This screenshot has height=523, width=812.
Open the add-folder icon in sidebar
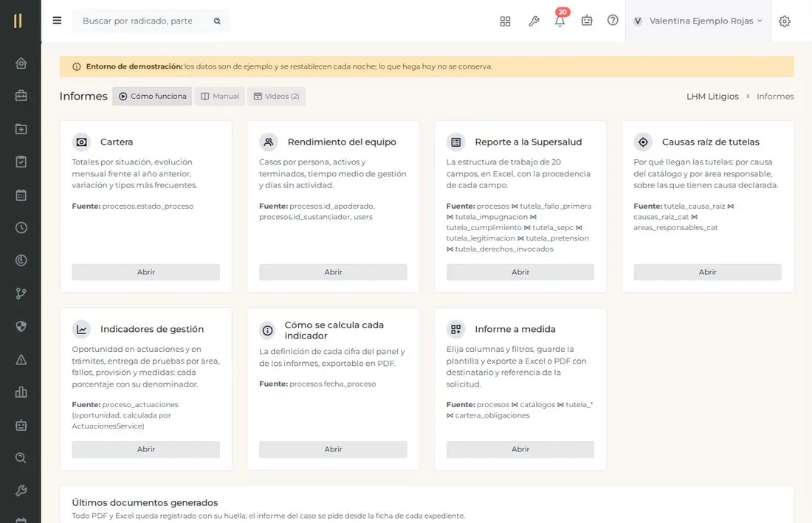pos(21,129)
